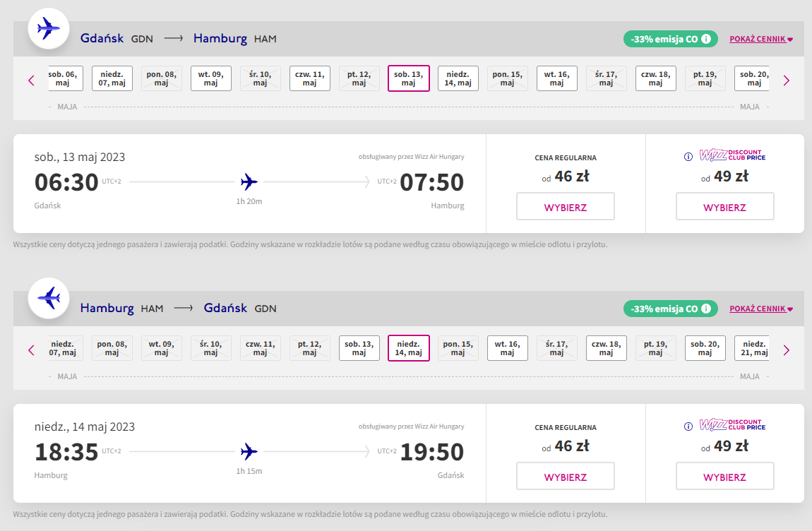Click Wizz Discount Club info icon on 14 maj flight
This screenshot has height=531, width=812.
(x=688, y=426)
